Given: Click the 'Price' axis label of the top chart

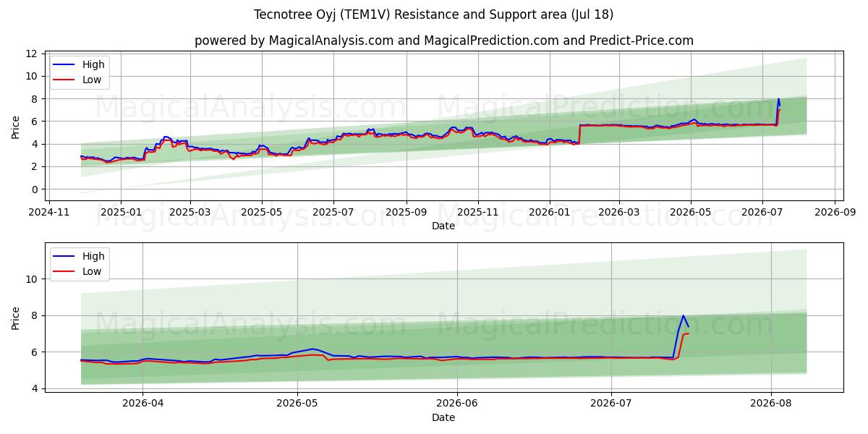Looking at the screenshot, I should tap(16, 127).
